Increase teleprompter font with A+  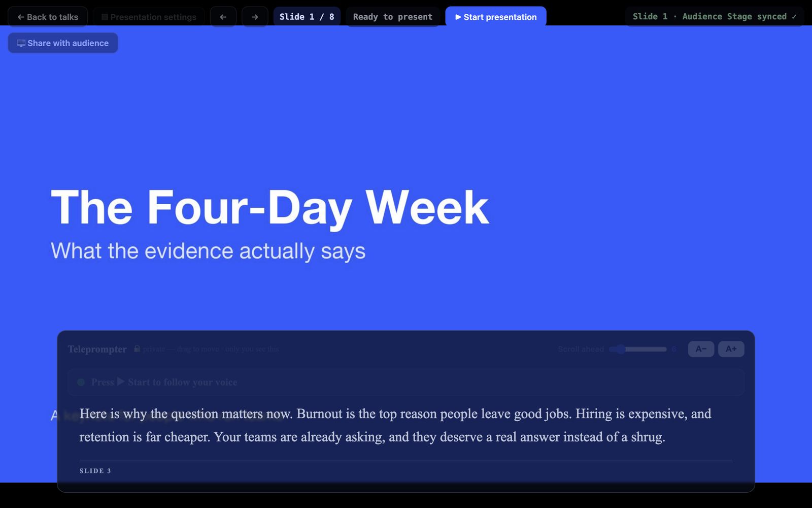[731, 349]
